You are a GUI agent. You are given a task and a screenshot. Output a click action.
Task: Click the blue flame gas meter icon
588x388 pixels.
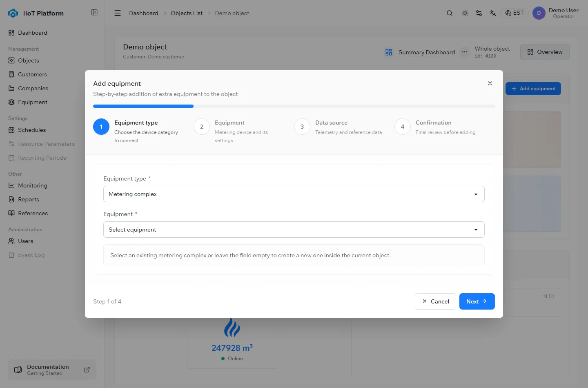point(232,327)
